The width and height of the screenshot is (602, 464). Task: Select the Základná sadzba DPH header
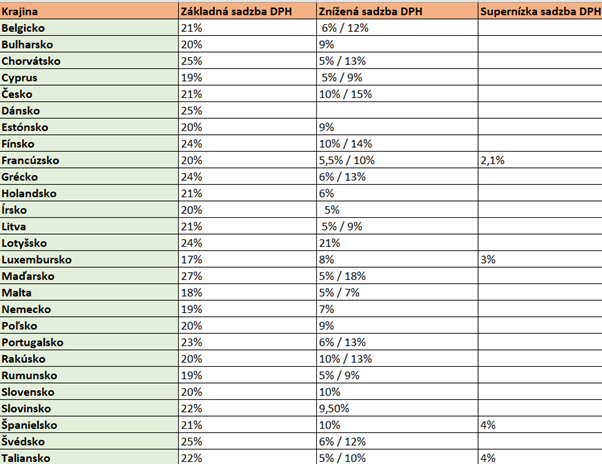(x=248, y=11)
